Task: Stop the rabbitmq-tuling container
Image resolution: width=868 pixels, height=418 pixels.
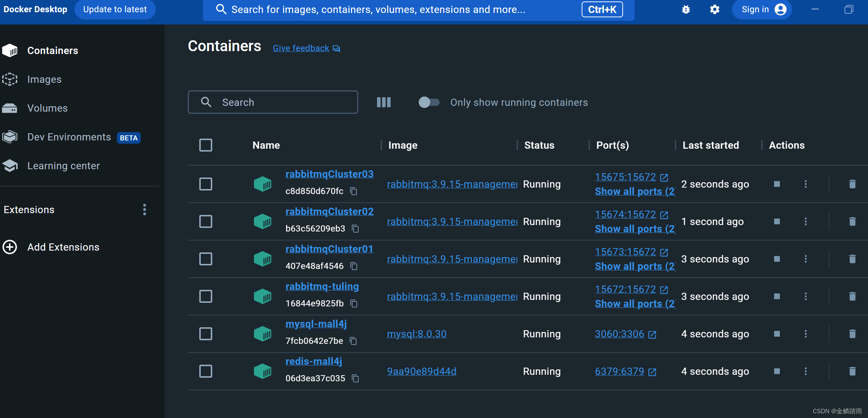Action: pos(777,296)
